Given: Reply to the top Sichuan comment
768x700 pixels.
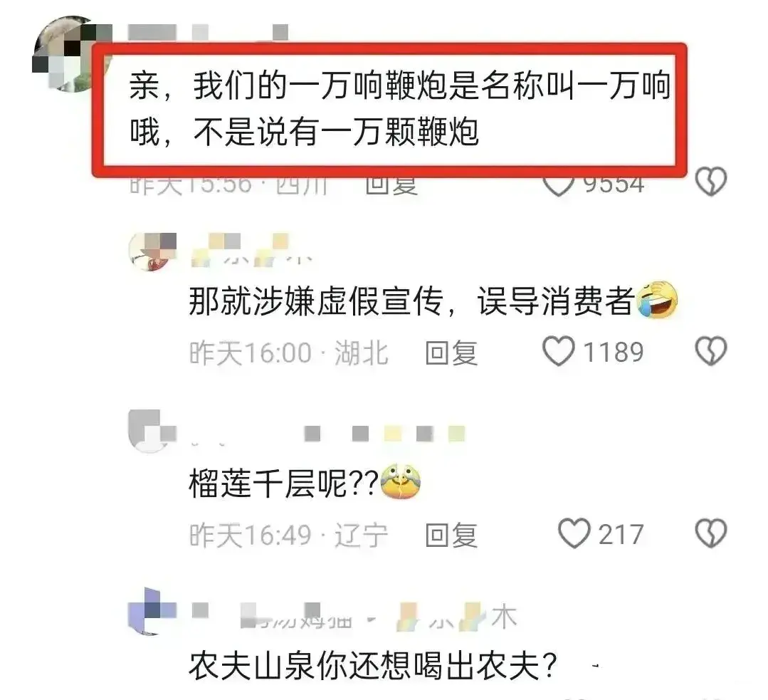Looking at the screenshot, I should coord(392,187).
